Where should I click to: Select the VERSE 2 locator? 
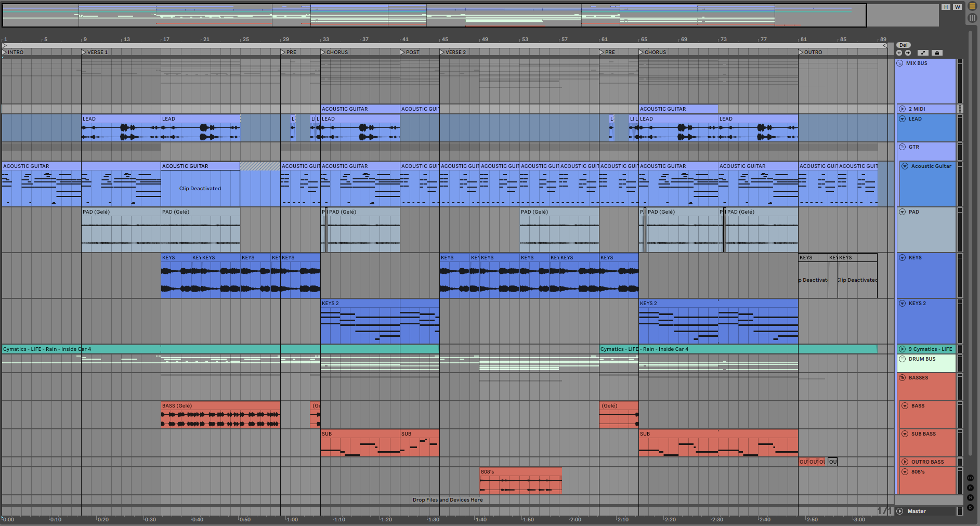[453, 52]
